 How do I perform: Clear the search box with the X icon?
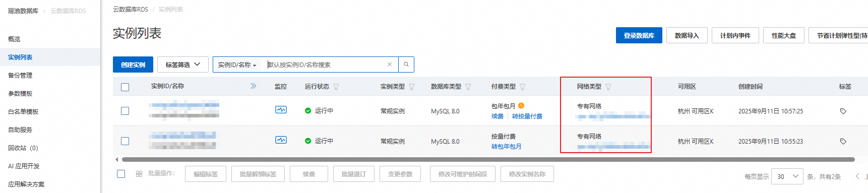pyautogui.click(x=390, y=65)
